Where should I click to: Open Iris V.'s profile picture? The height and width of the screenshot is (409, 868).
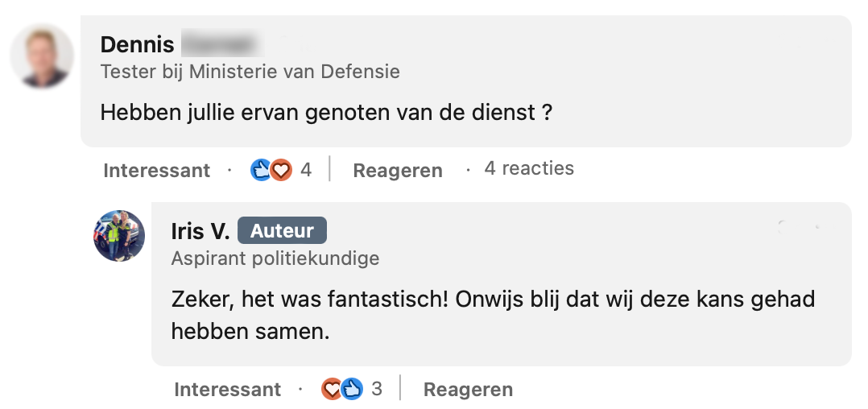pyautogui.click(x=119, y=236)
